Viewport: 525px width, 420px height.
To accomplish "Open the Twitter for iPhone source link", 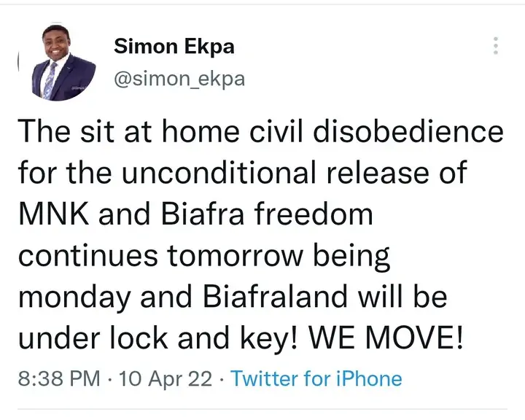I will coord(316,378).
